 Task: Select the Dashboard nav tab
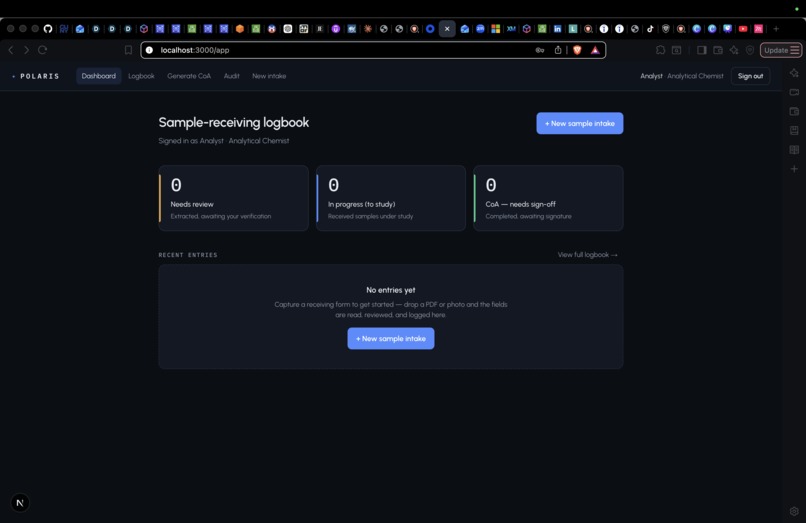coord(99,76)
